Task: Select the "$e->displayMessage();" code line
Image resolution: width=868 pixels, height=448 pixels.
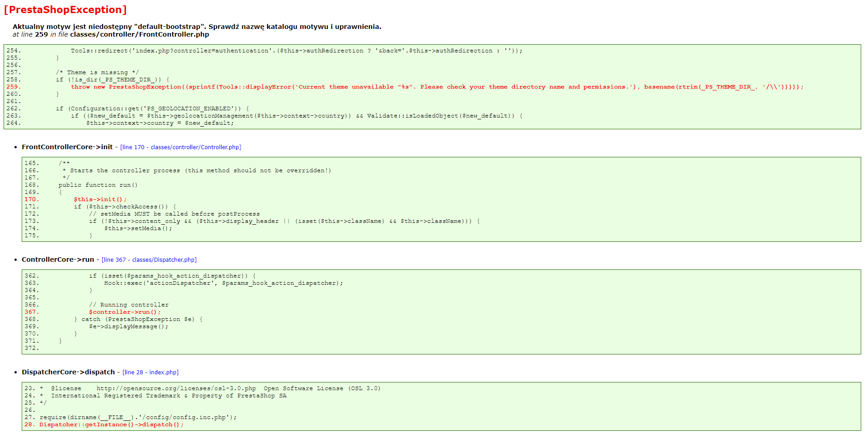Action: point(129,326)
